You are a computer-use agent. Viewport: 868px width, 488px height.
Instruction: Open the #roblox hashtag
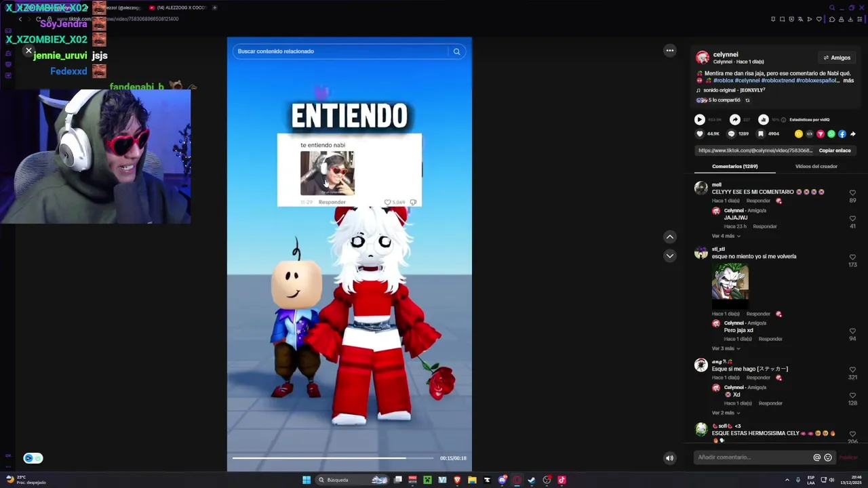click(x=723, y=81)
